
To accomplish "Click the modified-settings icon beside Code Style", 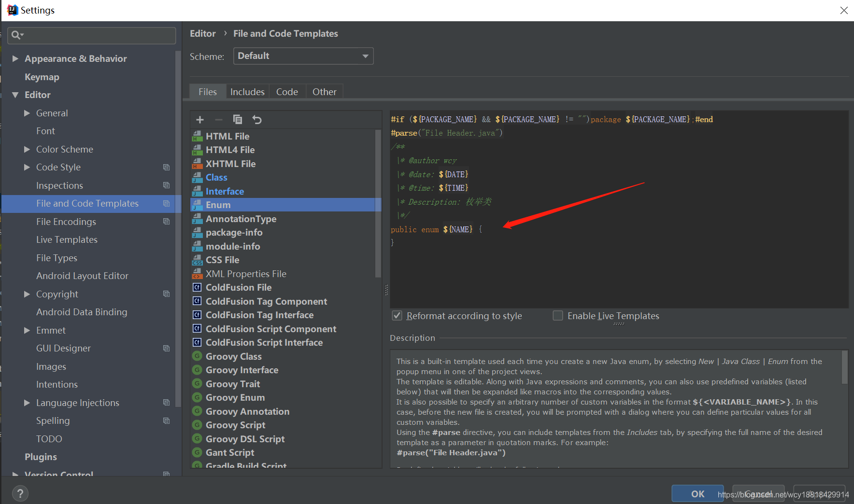I will click(167, 167).
